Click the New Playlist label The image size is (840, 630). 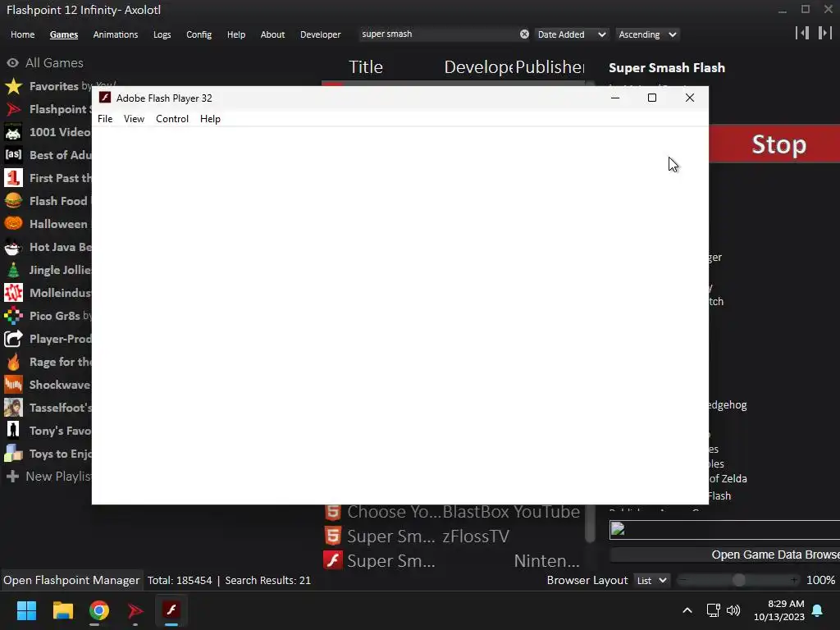pos(58,477)
